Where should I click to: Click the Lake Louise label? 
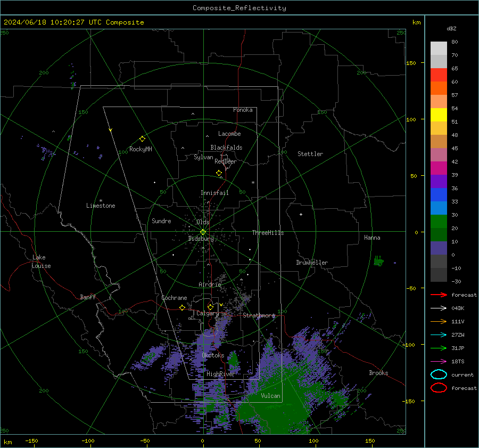click(x=41, y=262)
